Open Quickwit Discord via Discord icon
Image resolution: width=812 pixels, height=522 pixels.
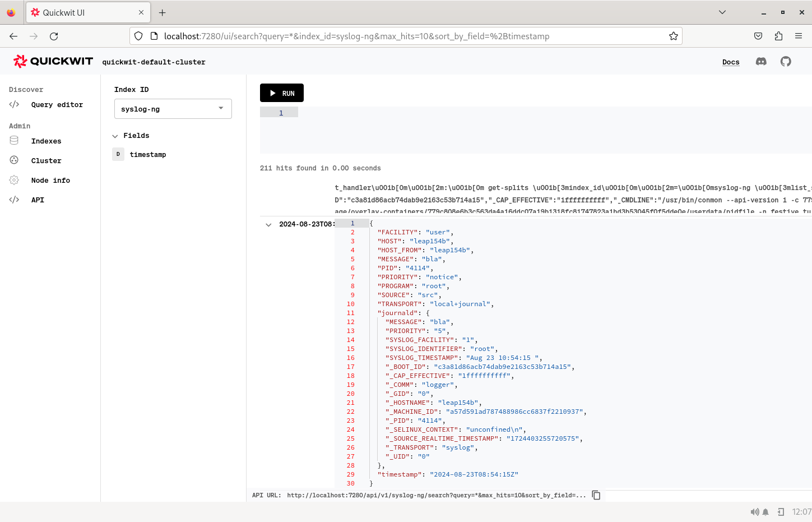[760, 62]
